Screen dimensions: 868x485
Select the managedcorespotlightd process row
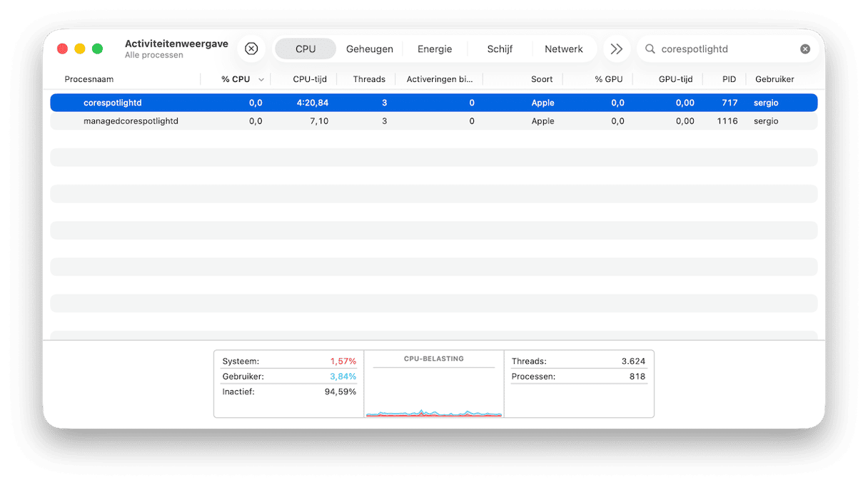pyautogui.click(x=434, y=121)
